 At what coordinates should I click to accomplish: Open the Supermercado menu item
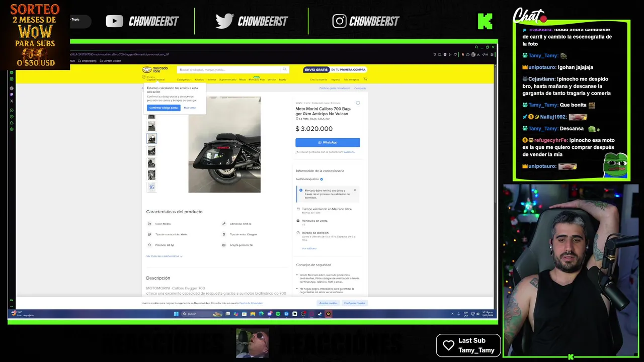[227, 79]
